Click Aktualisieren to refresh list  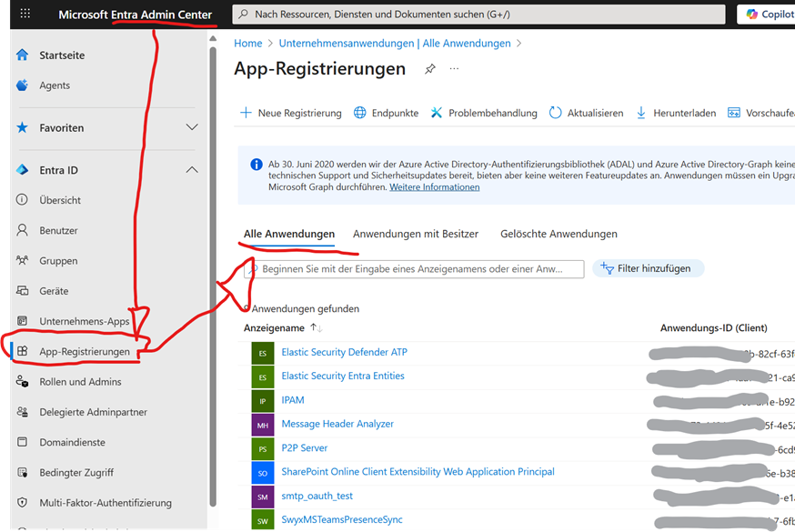point(586,113)
